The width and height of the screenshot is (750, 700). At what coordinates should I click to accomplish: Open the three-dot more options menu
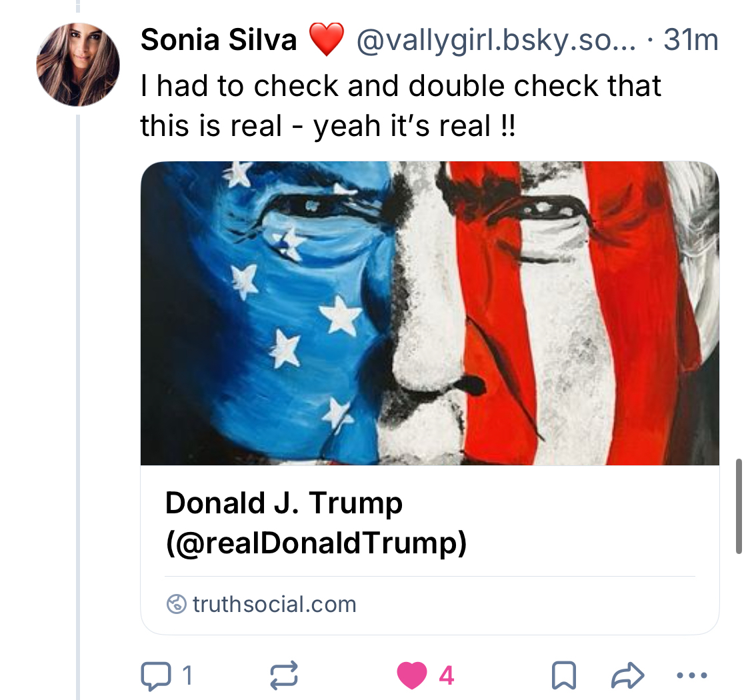click(x=690, y=676)
